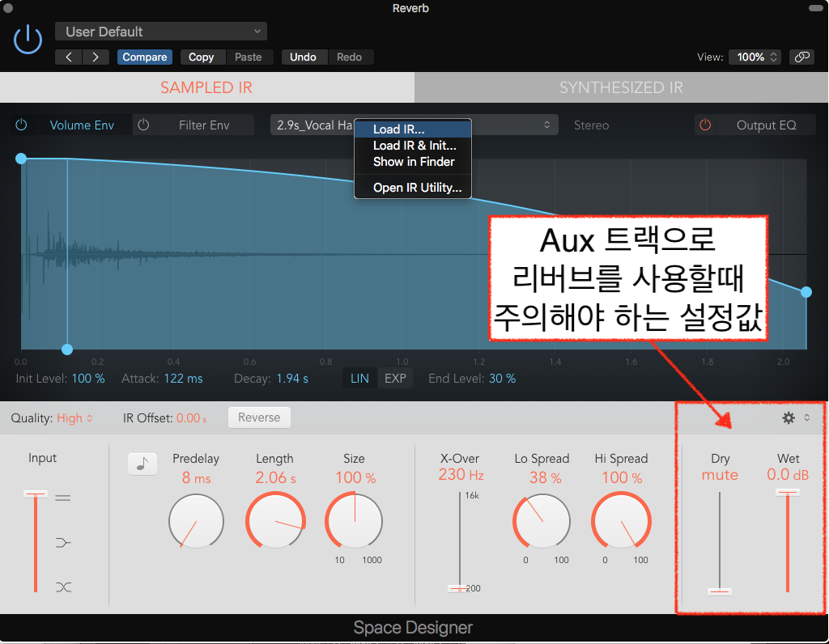Select the Output EQ view
829x644 pixels.
(x=766, y=125)
